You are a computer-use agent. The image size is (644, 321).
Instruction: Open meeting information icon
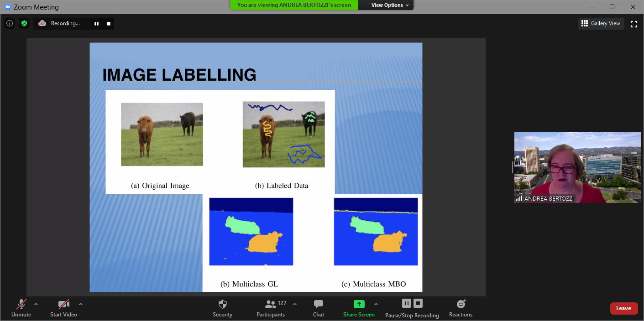pos(10,23)
